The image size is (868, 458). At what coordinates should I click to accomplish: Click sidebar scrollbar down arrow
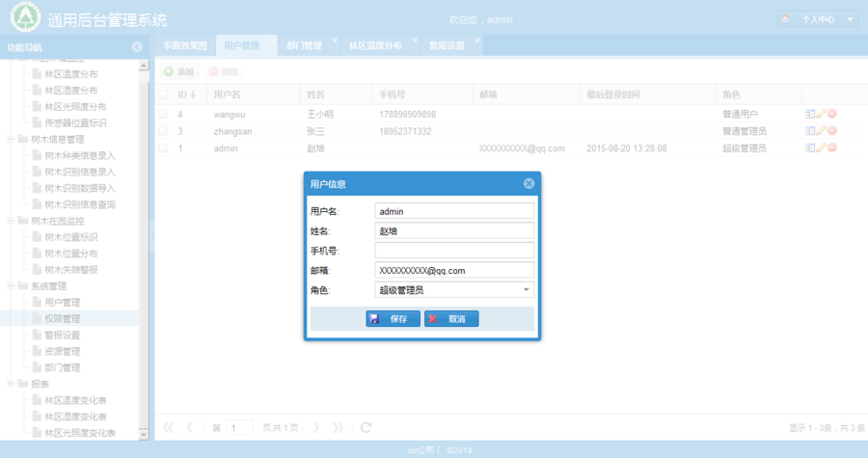coord(144,435)
